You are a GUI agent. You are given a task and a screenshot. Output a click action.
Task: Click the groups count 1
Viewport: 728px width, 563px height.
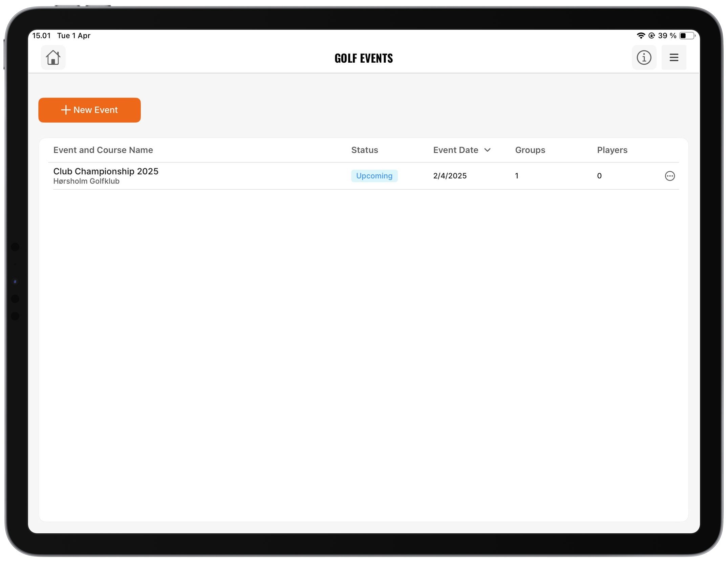click(x=516, y=176)
